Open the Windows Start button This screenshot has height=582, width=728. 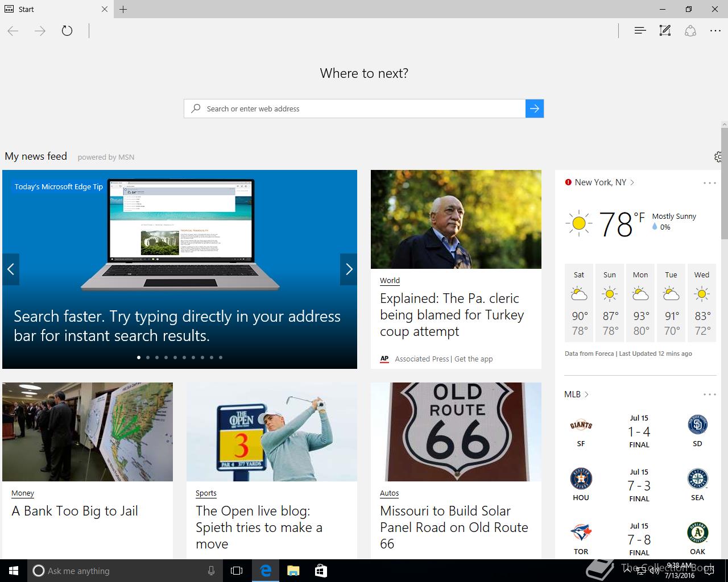[x=14, y=571]
